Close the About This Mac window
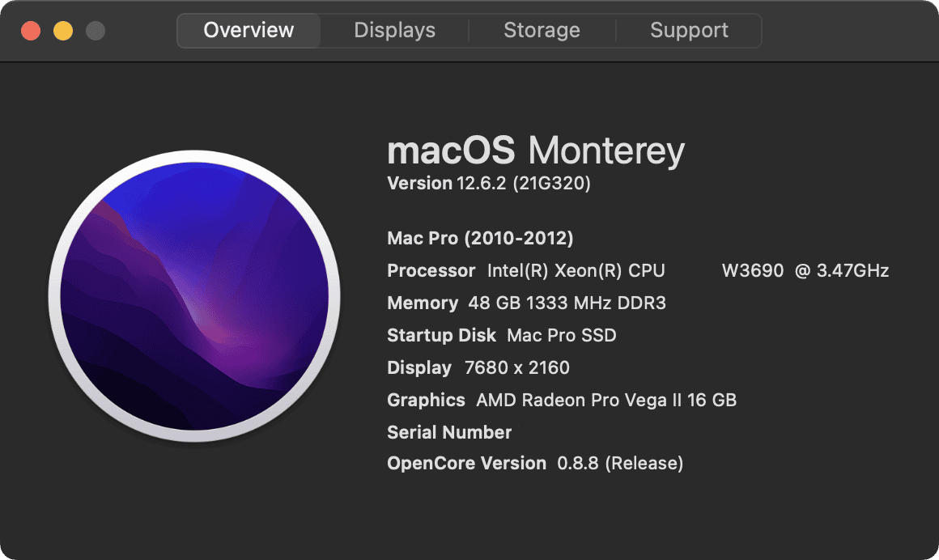Image resolution: width=939 pixels, height=560 pixels. (x=31, y=31)
